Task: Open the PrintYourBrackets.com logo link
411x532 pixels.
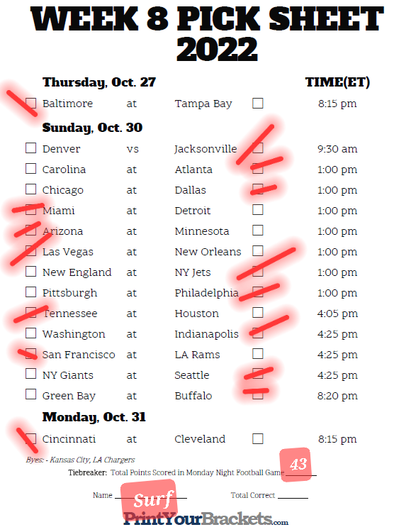Action: click(x=205, y=519)
